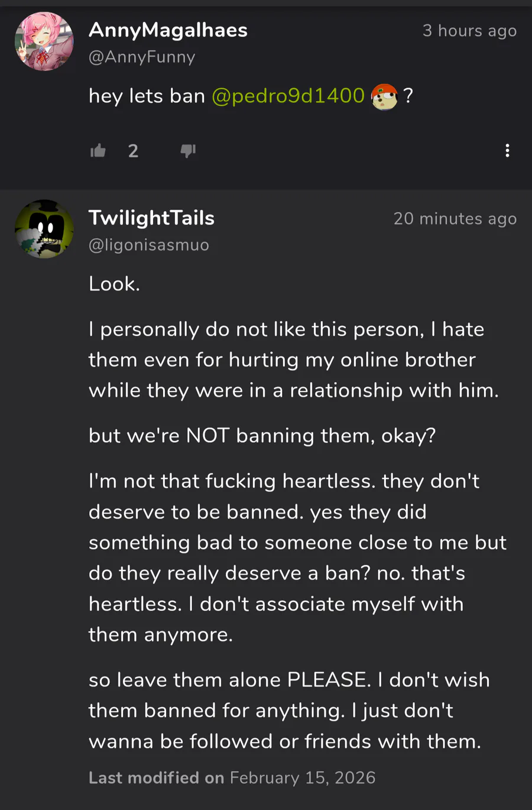The width and height of the screenshot is (532, 810).
Task: Open the three-dot options menu on Anny's comment
Action: click(507, 151)
